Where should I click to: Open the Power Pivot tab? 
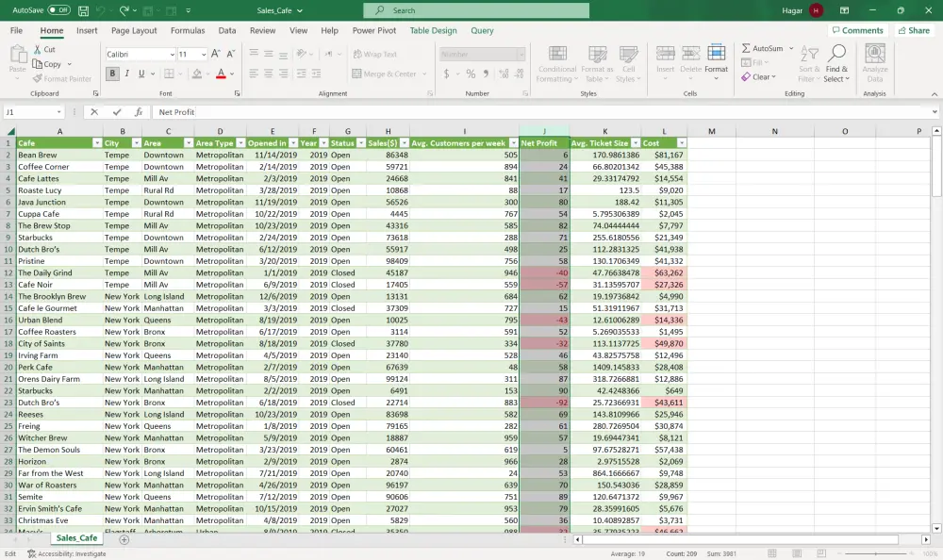[x=374, y=31]
